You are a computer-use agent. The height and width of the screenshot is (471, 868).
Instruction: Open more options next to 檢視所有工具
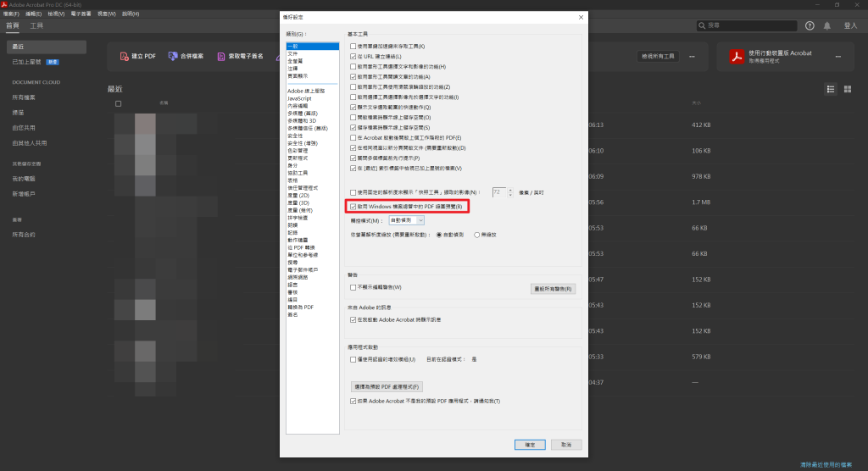pyautogui.click(x=692, y=57)
